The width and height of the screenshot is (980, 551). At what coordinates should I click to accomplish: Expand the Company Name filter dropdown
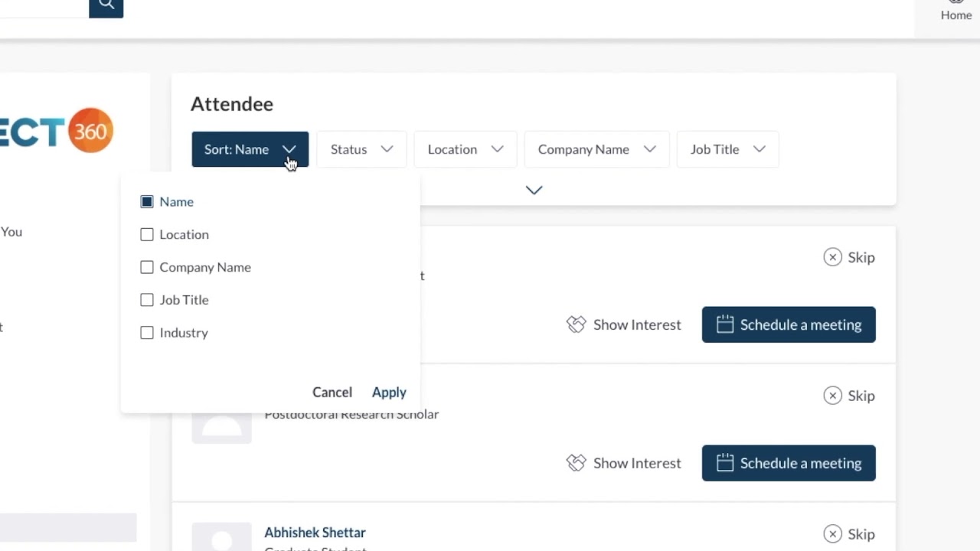pyautogui.click(x=596, y=149)
